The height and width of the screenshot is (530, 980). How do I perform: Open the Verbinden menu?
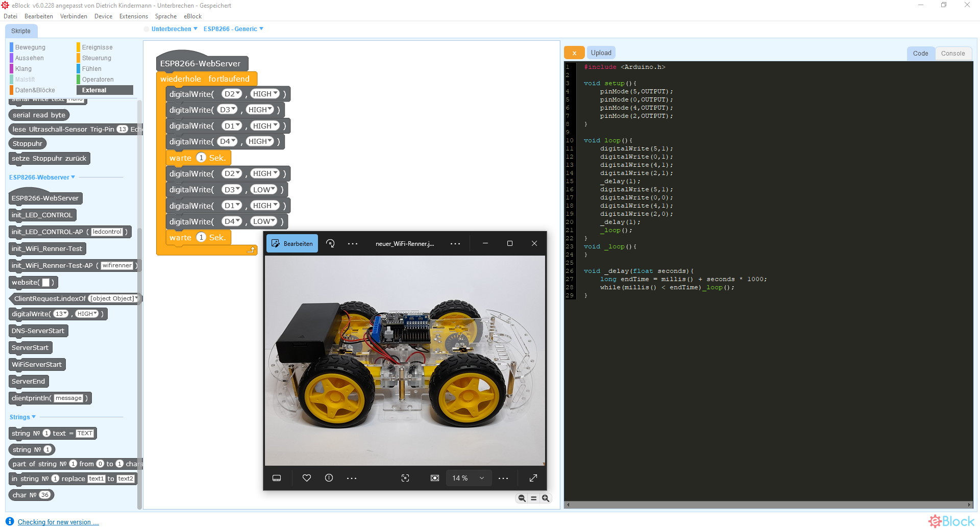(73, 16)
